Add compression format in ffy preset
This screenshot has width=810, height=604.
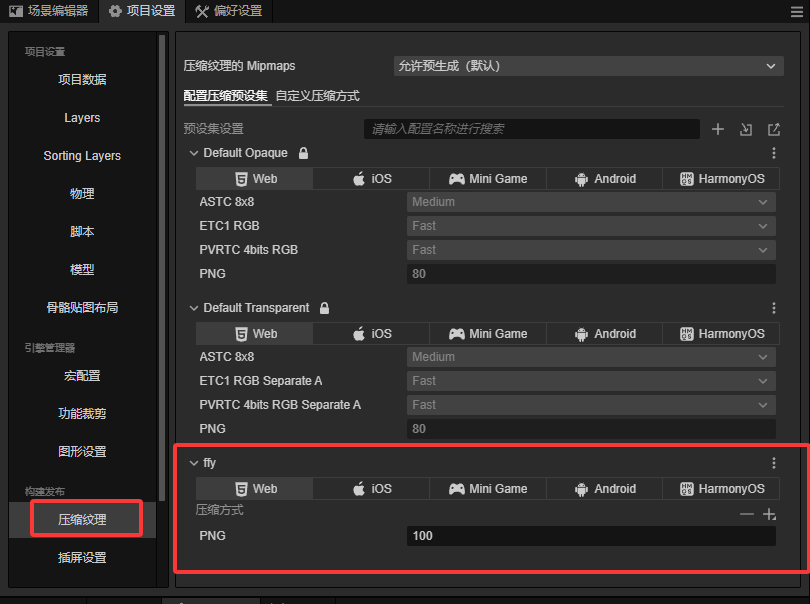769,514
